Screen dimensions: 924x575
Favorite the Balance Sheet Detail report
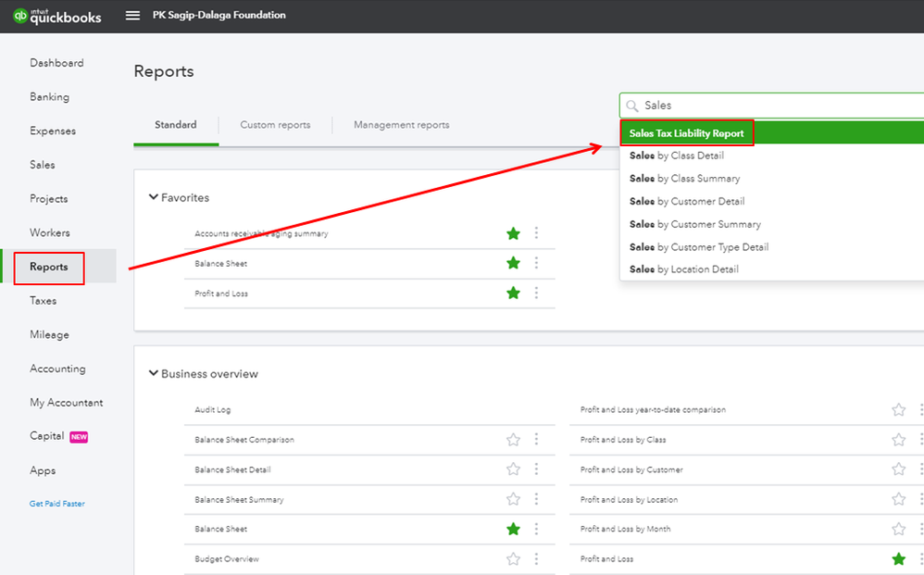513,469
